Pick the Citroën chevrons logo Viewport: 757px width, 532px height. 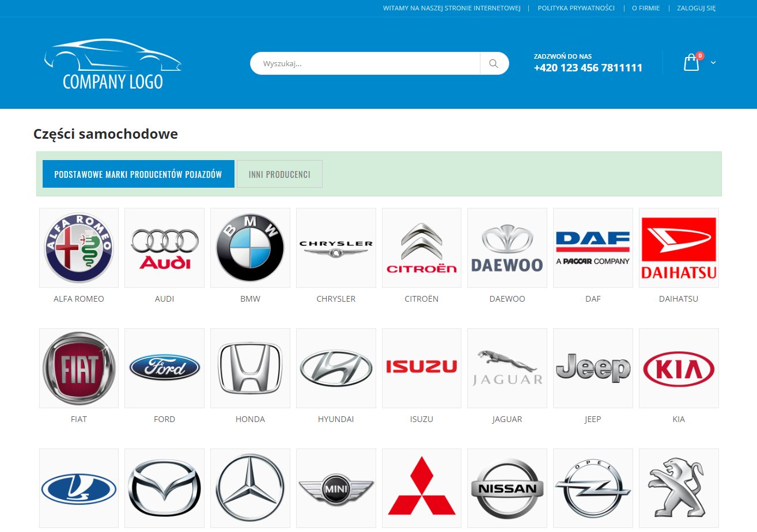point(422,248)
